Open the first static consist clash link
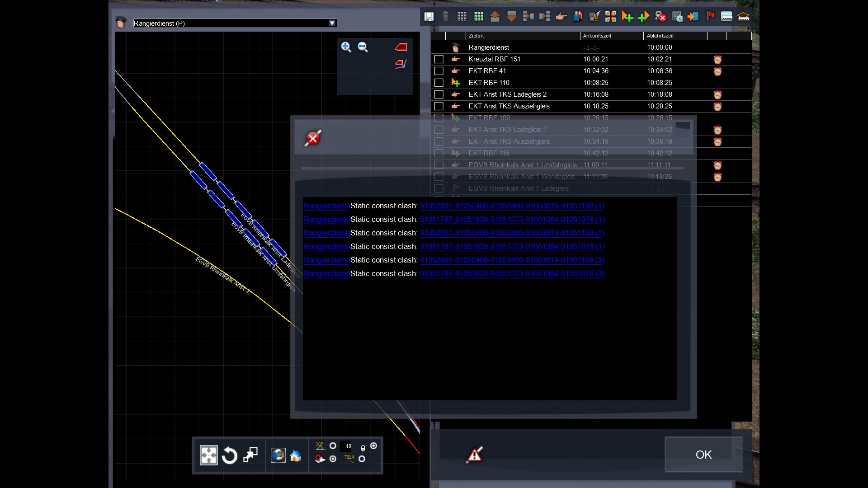The height and width of the screenshot is (488, 868). (x=512, y=206)
